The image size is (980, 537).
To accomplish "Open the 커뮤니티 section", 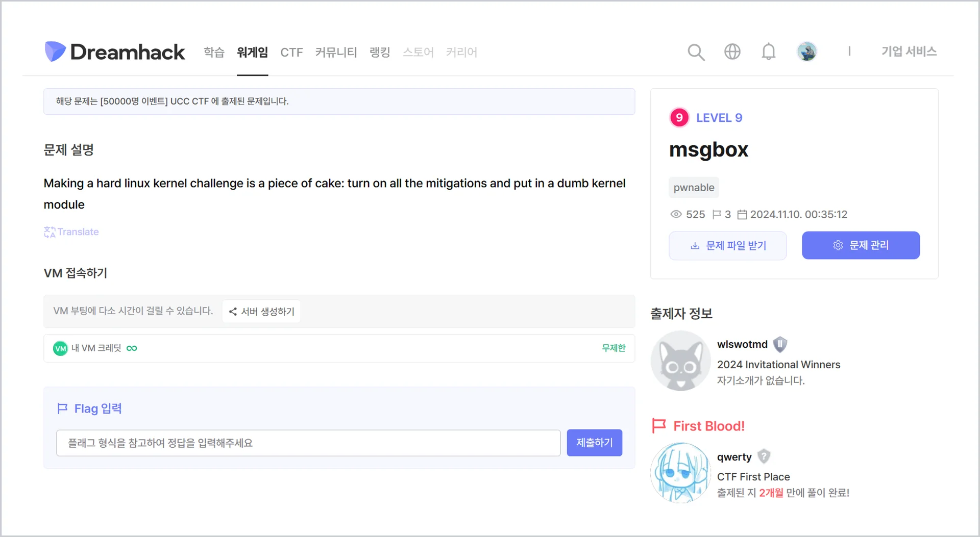I will pos(336,52).
